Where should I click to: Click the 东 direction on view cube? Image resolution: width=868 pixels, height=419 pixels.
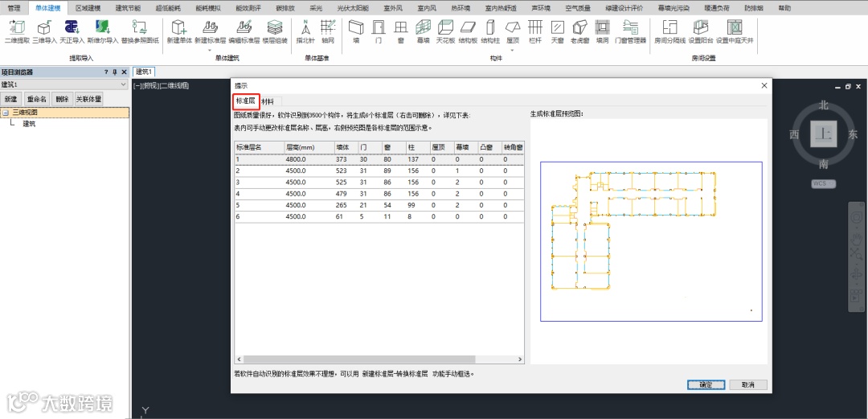pyautogui.click(x=853, y=134)
